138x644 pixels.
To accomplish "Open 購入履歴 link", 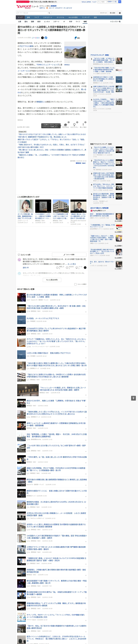I will coord(112,13).
